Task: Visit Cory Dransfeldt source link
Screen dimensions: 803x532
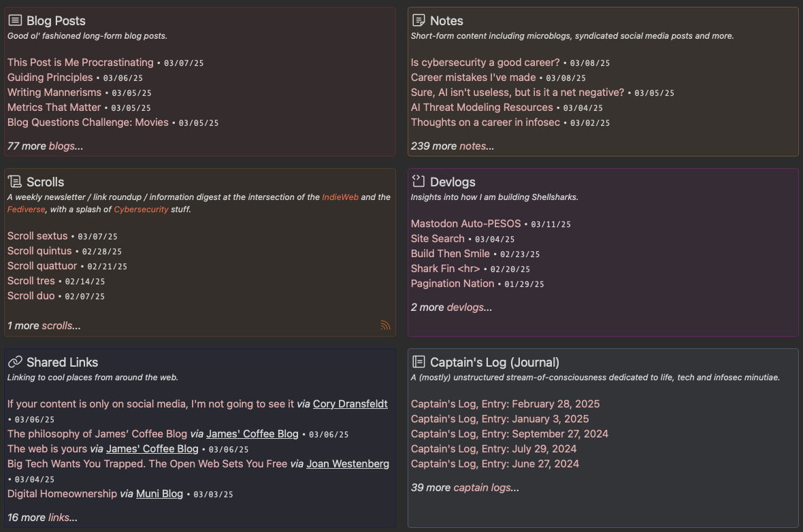Action: coord(350,404)
